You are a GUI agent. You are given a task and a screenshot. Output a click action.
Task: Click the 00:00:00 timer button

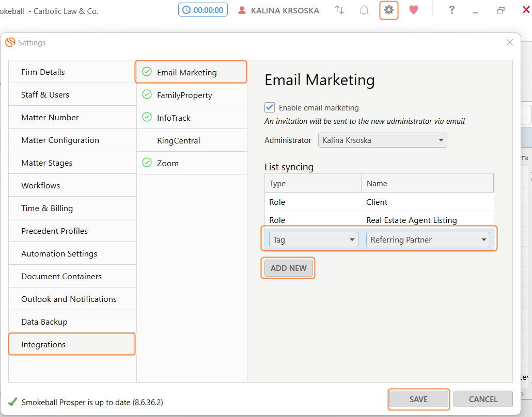pyautogui.click(x=203, y=10)
